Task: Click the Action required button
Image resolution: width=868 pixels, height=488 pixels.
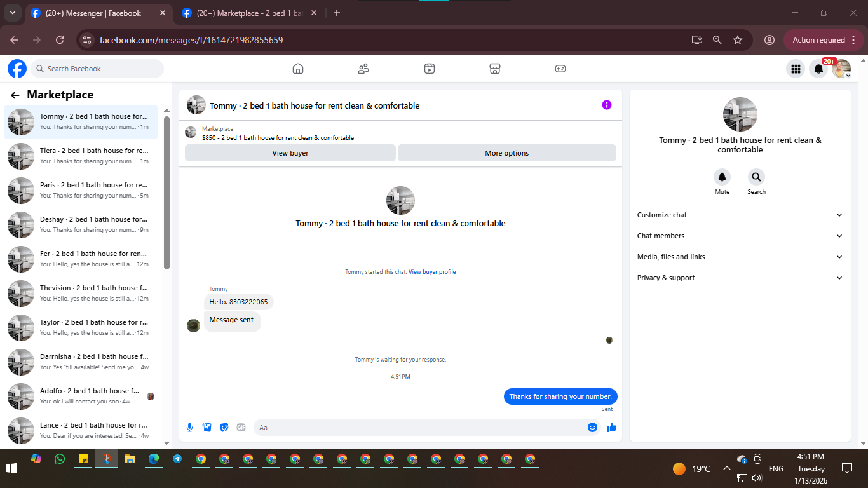Action: [x=824, y=40]
